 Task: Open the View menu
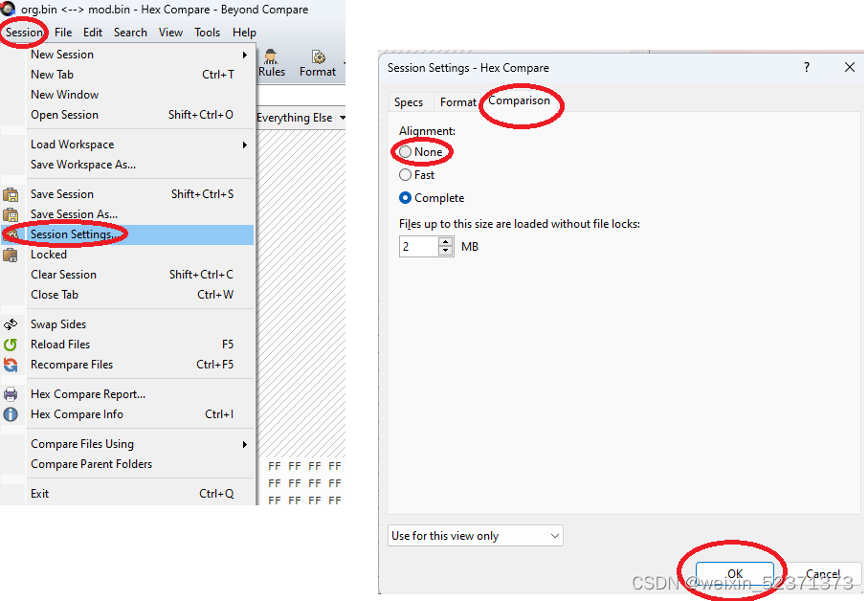coord(170,33)
